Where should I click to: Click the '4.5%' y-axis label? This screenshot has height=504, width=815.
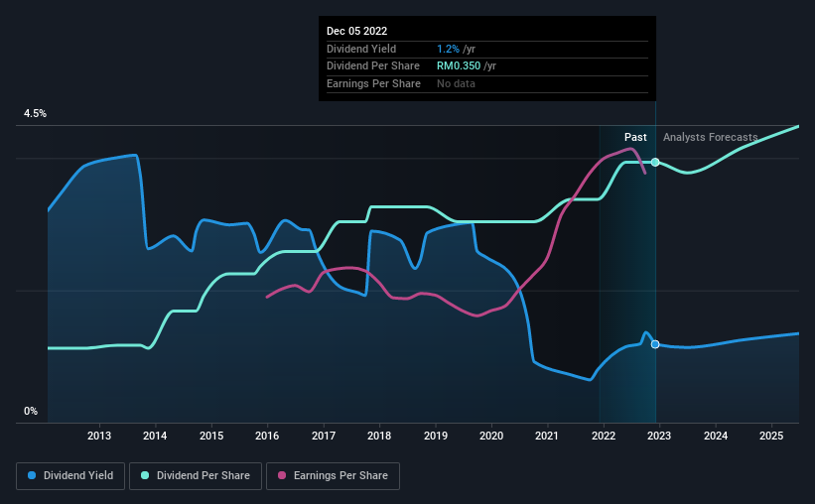(35, 113)
